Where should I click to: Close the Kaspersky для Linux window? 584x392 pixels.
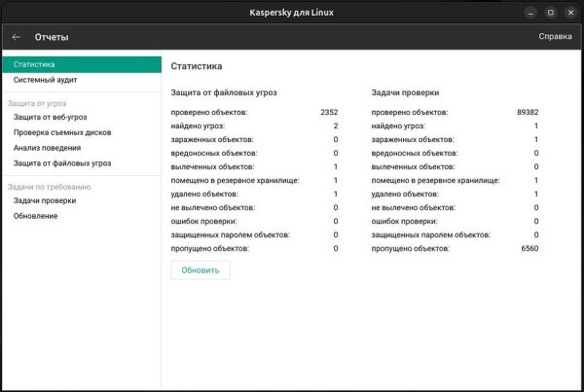[570, 13]
